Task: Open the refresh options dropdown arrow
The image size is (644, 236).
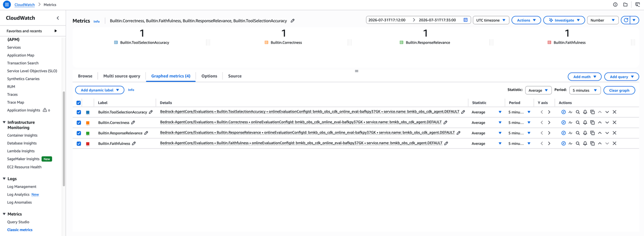Action: point(634,20)
